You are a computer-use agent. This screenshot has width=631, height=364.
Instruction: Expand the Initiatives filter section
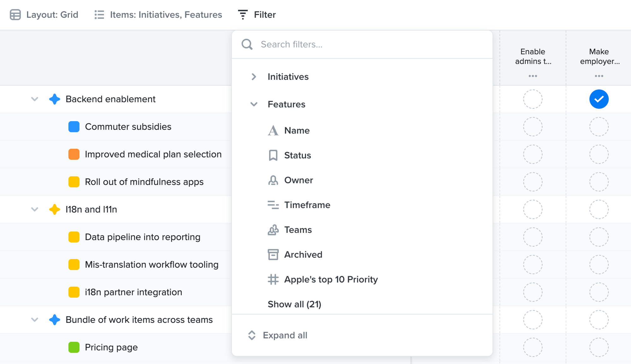pyautogui.click(x=253, y=76)
